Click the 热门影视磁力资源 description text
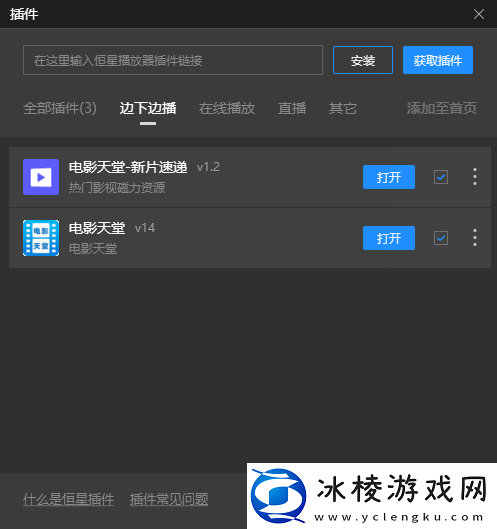Image resolution: width=497 pixels, height=529 pixels. 117,188
